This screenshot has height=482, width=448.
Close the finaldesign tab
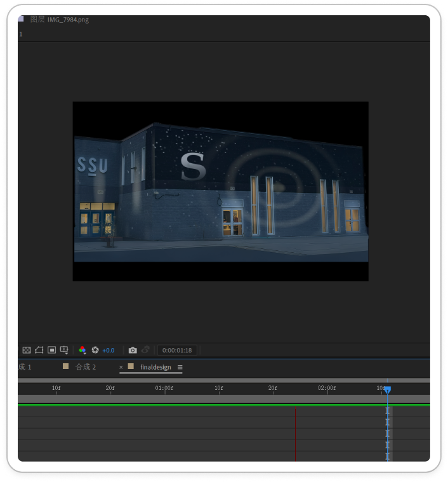tap(121, 367)
